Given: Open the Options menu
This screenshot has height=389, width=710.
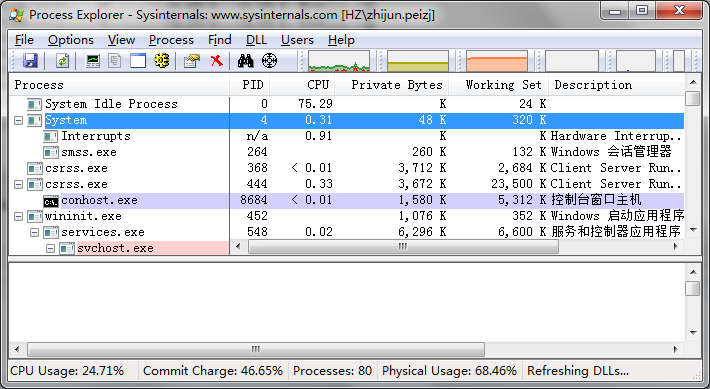Looking at the screenshot, I should (x=71, y=40).
